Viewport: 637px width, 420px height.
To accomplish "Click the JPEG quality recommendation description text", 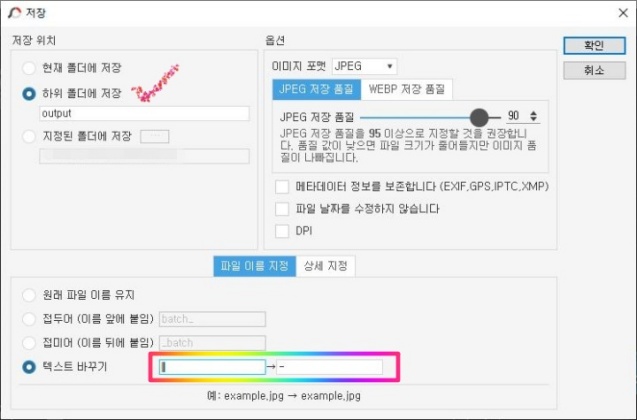I will pos(408,145).
